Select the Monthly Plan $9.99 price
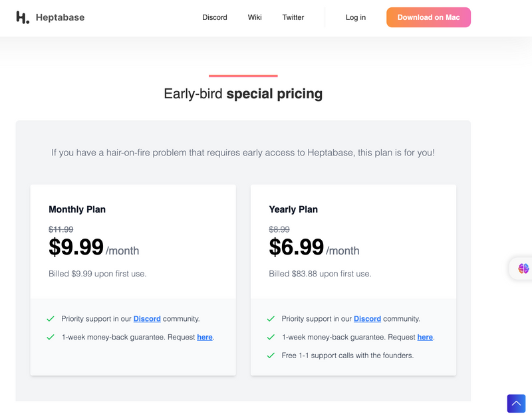 (x=76, y=247)
